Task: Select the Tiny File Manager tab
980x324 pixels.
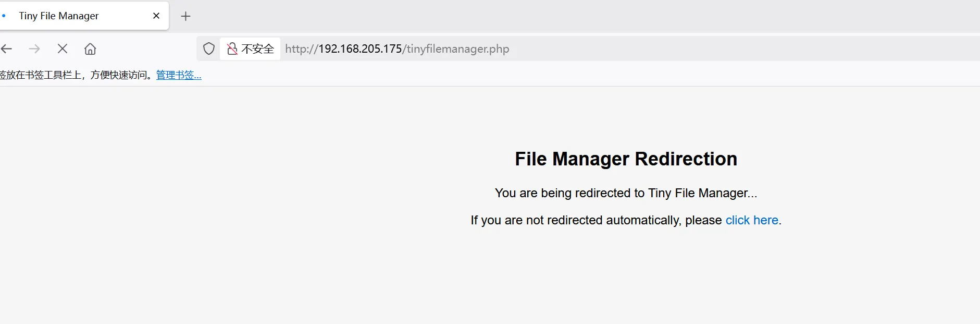Action: tap(59, 16)
